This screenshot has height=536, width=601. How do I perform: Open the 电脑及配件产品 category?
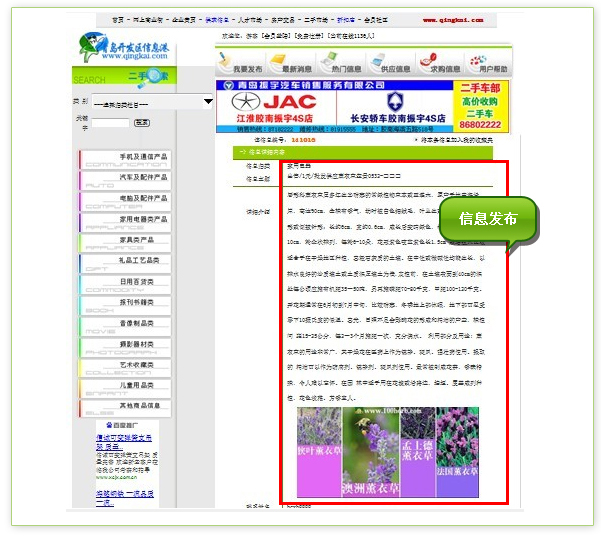pyautogui.click(x=125, y=201)
